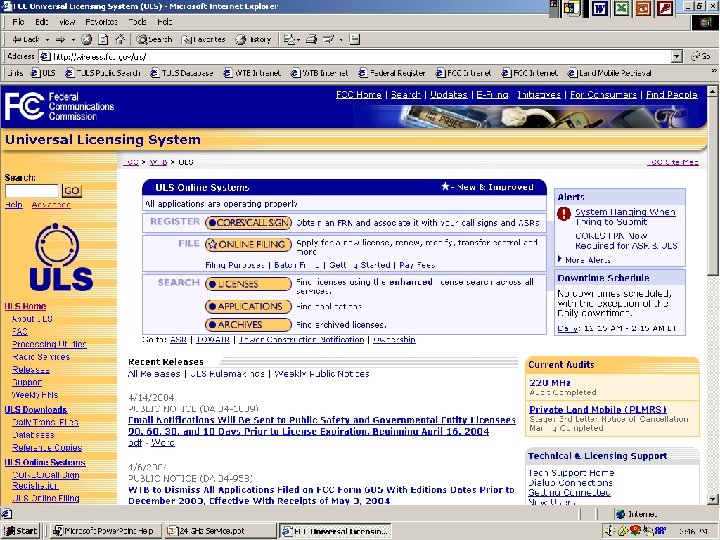Click the Mail icon in the toolbar
The height and width of the screenshot is (540, 720).
(x=289, y=39)
